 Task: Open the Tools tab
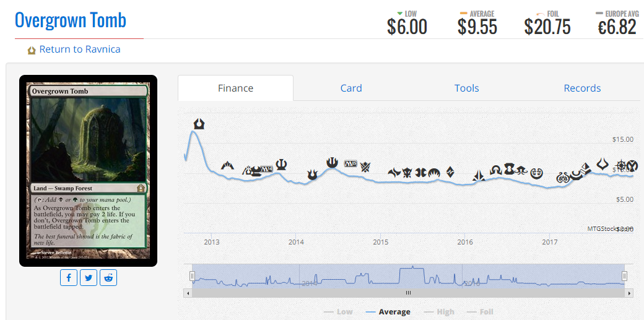[x=466, y=88]
